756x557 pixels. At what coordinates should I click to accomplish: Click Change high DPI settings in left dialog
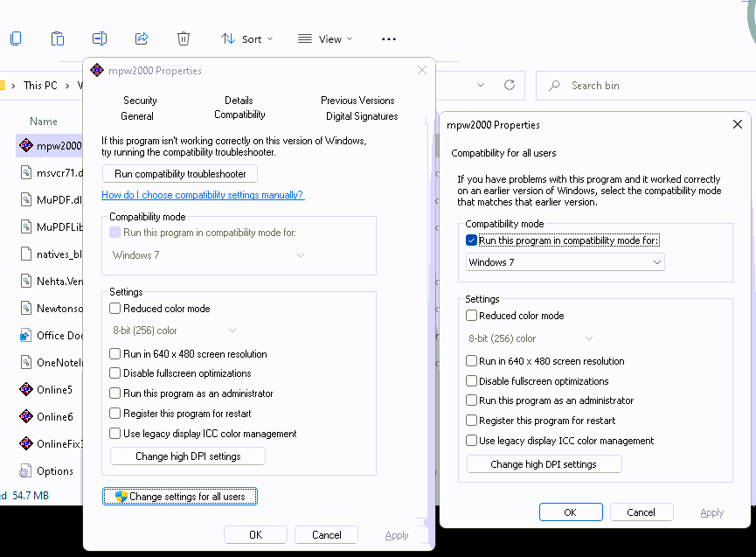188,456
